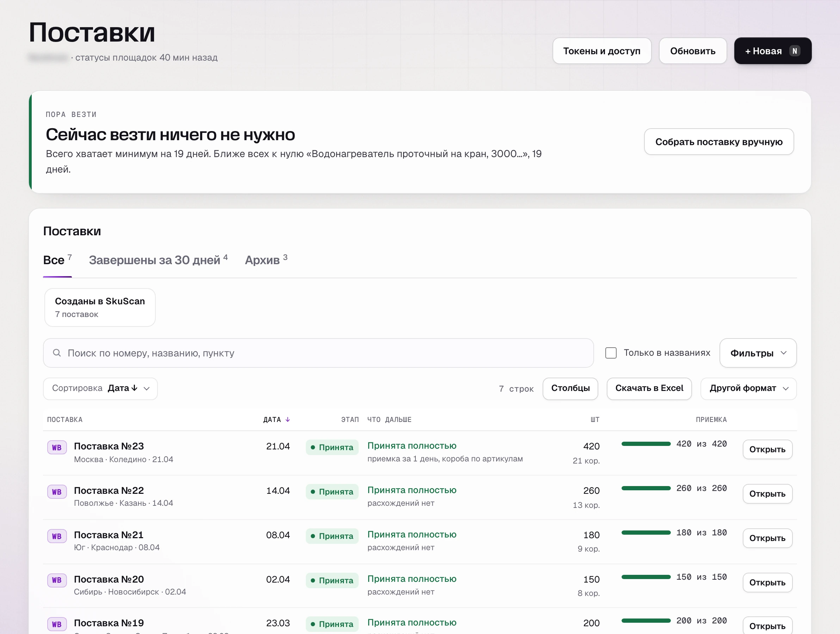Focus the search field by number or name
The height and width of the screenshot is (634, 840).
point(318,353)
